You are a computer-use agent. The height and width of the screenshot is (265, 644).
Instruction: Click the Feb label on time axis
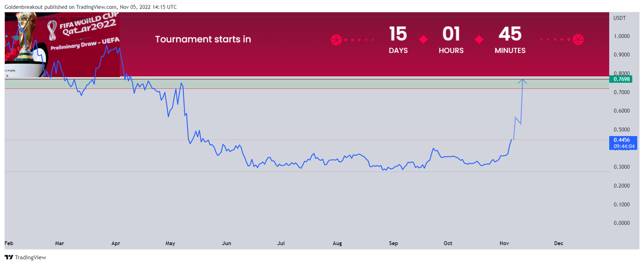(9, 243)
